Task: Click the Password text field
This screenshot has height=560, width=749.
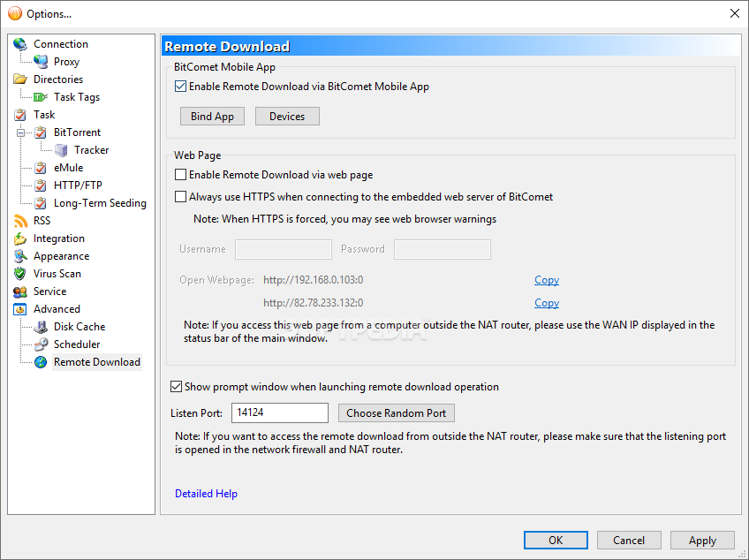Action: 443,249
